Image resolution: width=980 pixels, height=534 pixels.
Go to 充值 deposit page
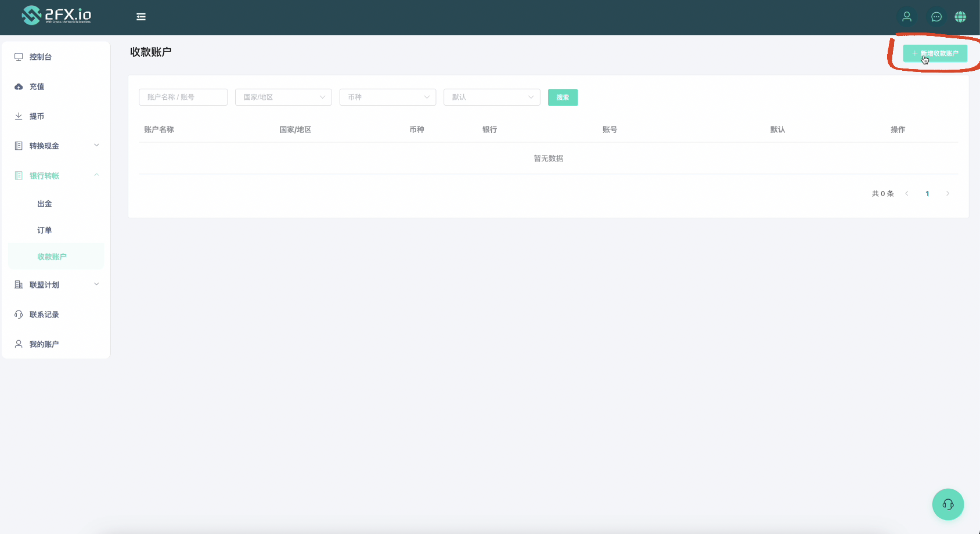pyautogui.click(x=37, y=86)
